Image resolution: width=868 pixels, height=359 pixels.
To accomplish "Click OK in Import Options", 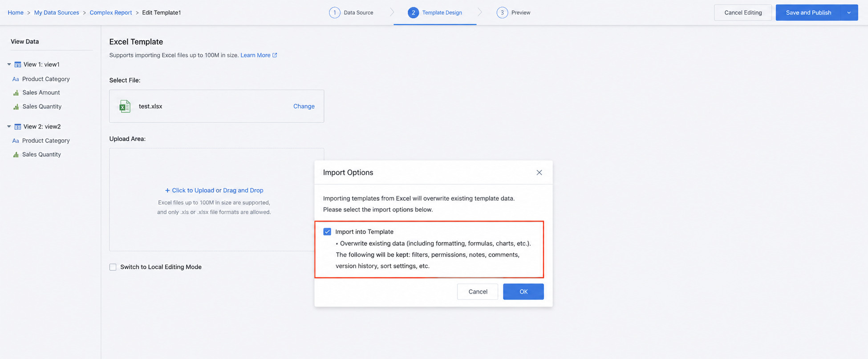I will pyautogui.click(x=523, y=292).
